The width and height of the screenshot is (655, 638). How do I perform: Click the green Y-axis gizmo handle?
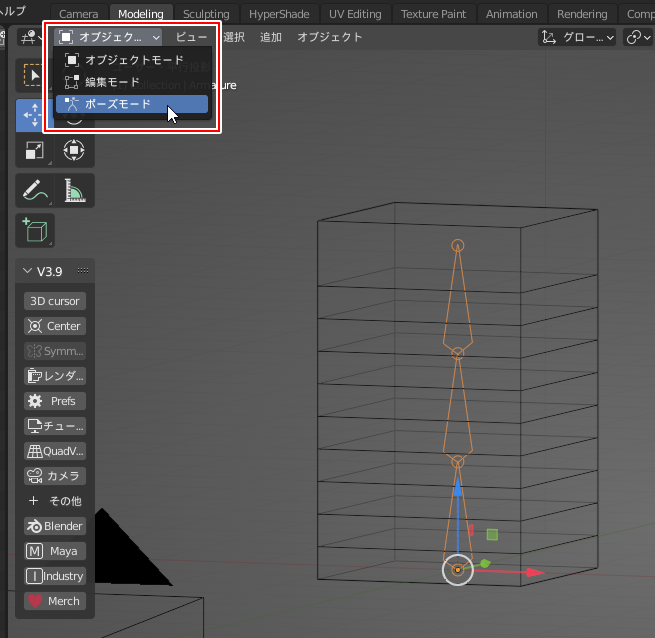coord(485,563)
